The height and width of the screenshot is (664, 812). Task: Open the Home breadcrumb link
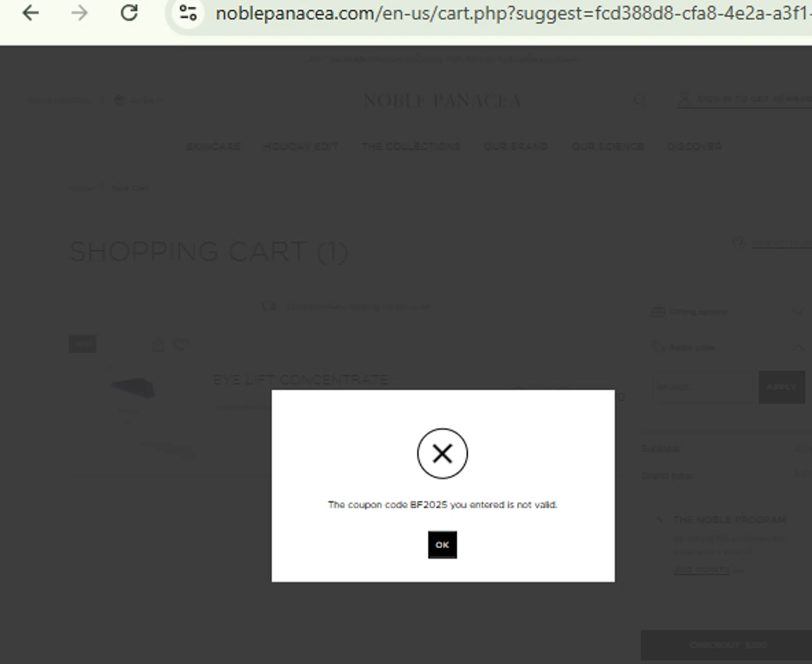click(81, 188)
